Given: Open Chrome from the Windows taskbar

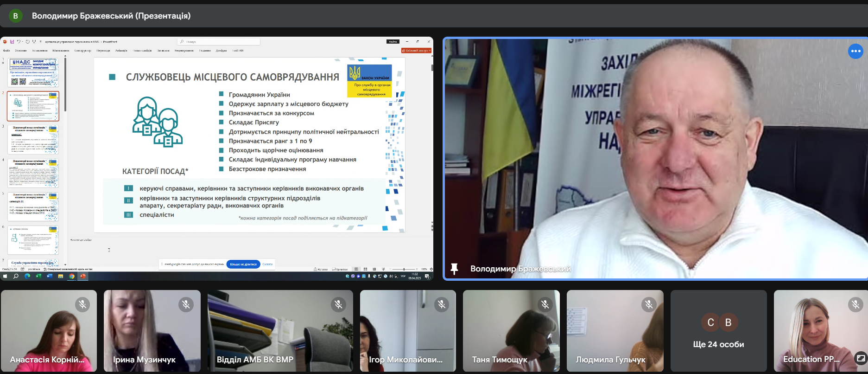Looking at the screenshot, I should click(72, 276).
